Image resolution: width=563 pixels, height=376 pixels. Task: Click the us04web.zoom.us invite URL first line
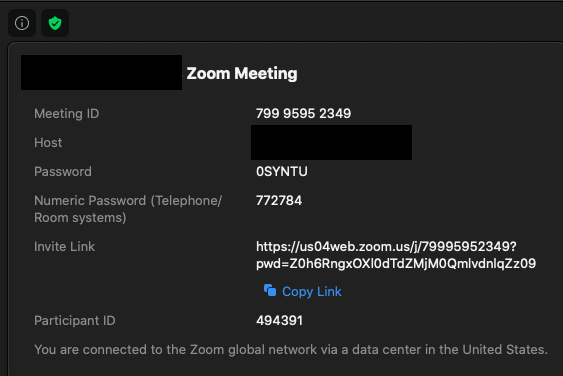pos(386,247)
